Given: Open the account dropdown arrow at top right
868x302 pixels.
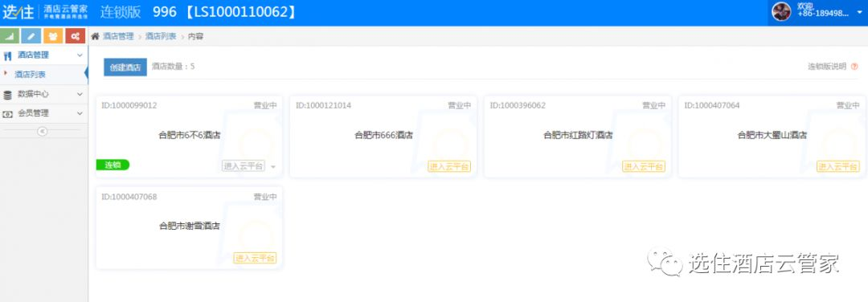Looking at the screenshot, I should [x=859, y=12].
